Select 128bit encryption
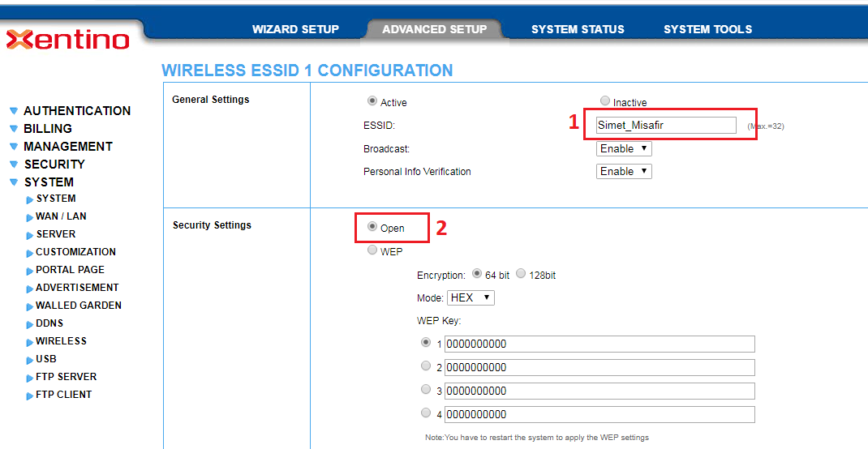The image size is (868, 449). coord(521,274)
